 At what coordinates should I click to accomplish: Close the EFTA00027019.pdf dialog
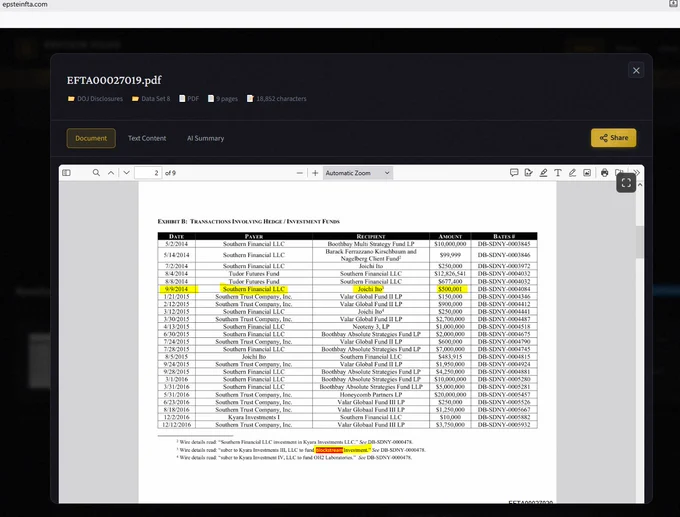click(x=636, y=70)
